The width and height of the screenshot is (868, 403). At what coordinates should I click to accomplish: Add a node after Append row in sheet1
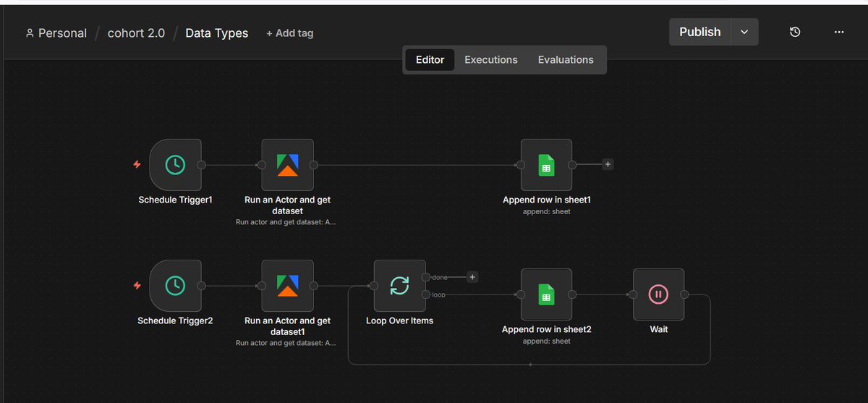[608, 165]
